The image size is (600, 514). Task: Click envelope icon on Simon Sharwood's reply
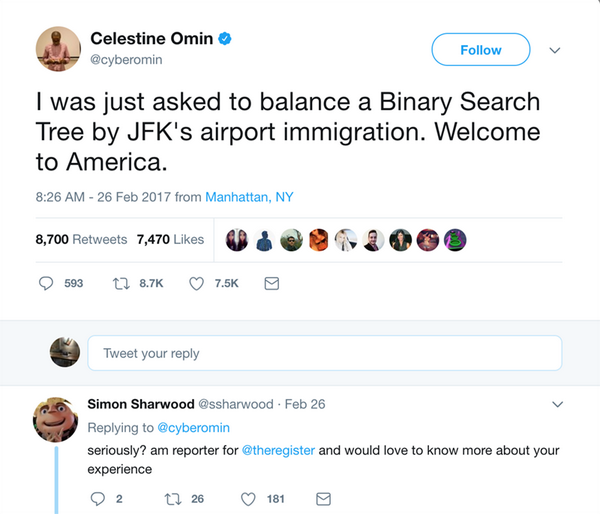[x=323, y=498]
